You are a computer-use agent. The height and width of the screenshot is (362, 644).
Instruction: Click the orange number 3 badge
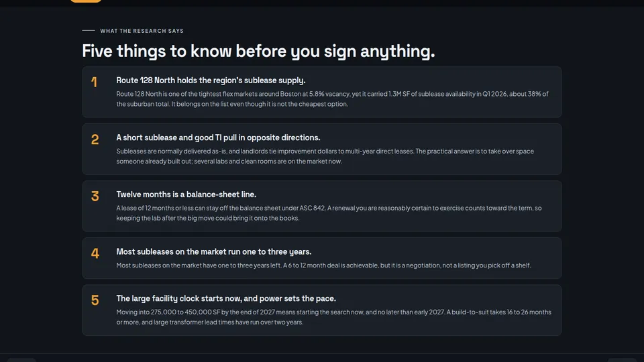click(x=95, y=196)
